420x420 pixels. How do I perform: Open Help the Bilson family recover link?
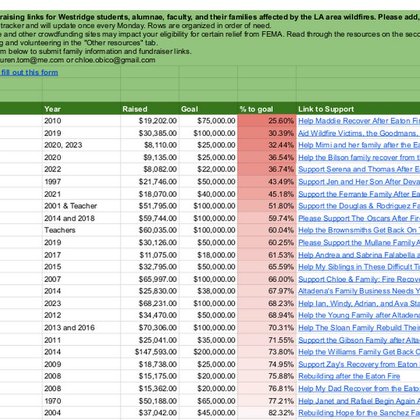(359, 157)
